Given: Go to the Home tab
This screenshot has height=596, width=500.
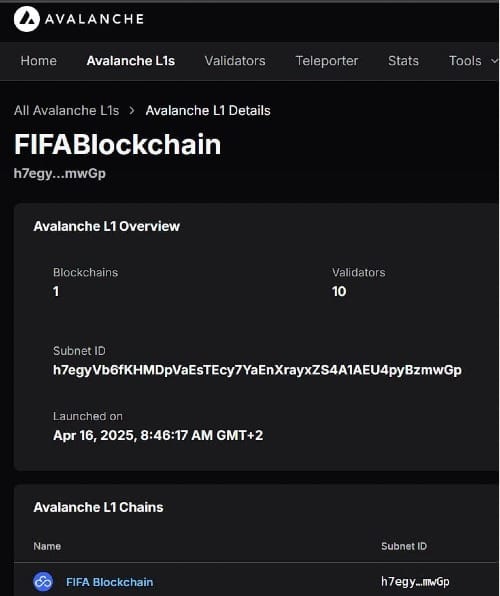Looking at the screenshot, I should tap(38, 61).
